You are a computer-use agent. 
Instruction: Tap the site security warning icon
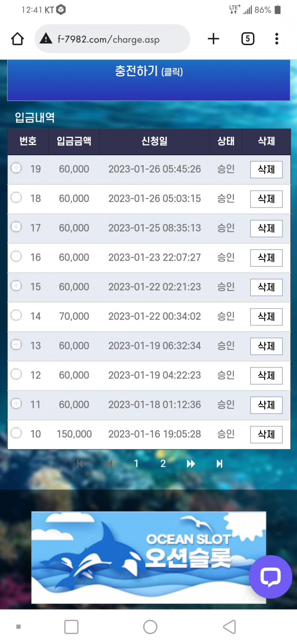[x=46, y=38]
